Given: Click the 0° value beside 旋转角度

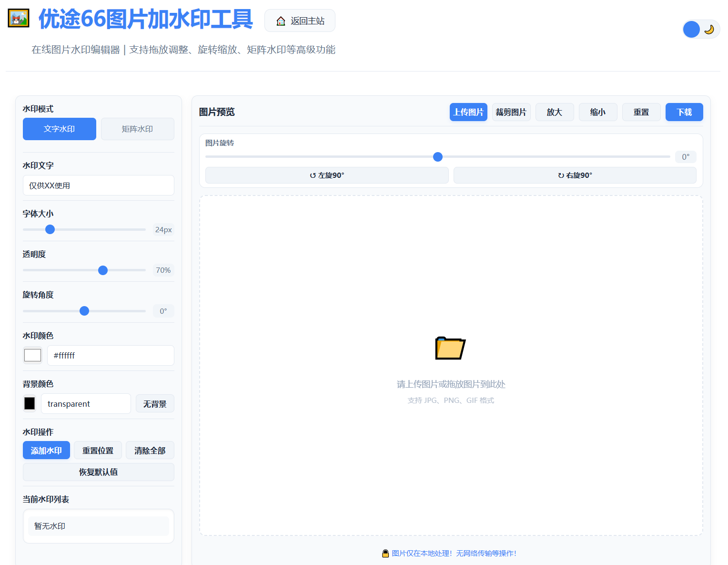Looking at the screenshot, I should [x=163, y=311].
